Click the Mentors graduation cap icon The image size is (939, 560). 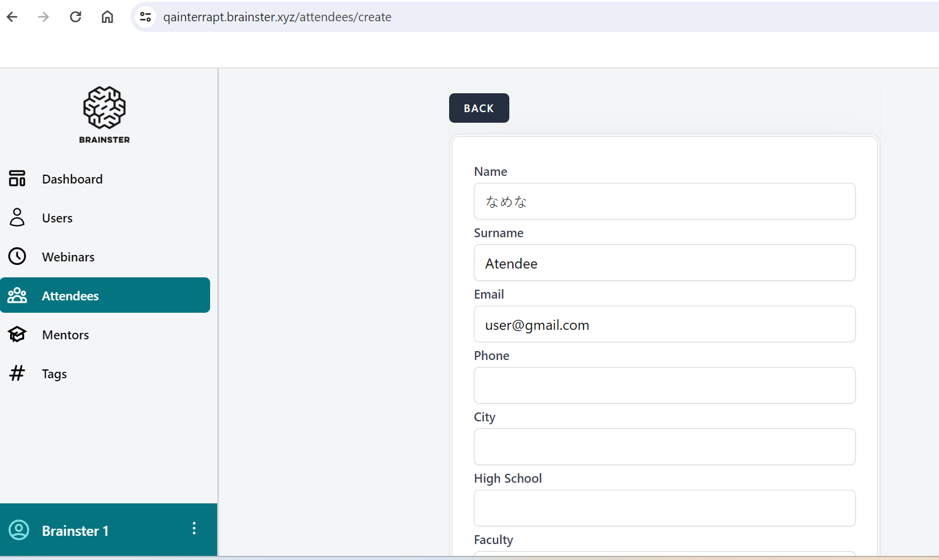point(17,334)
